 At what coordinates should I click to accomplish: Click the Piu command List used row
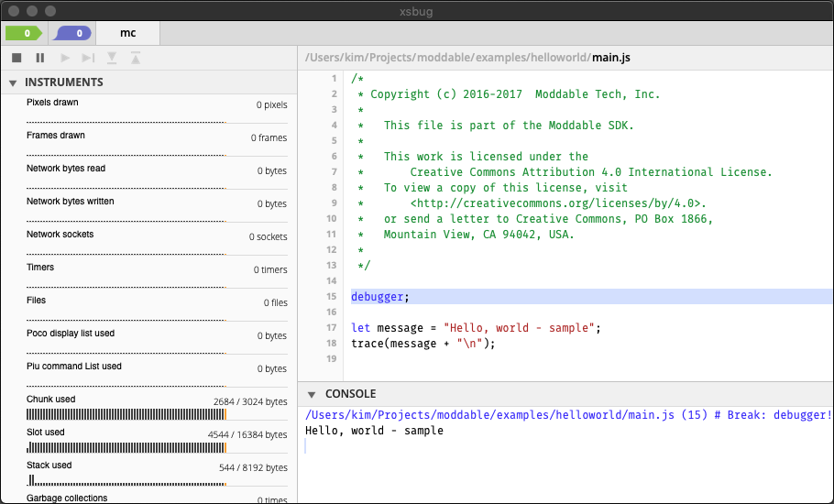click(157, 374)
